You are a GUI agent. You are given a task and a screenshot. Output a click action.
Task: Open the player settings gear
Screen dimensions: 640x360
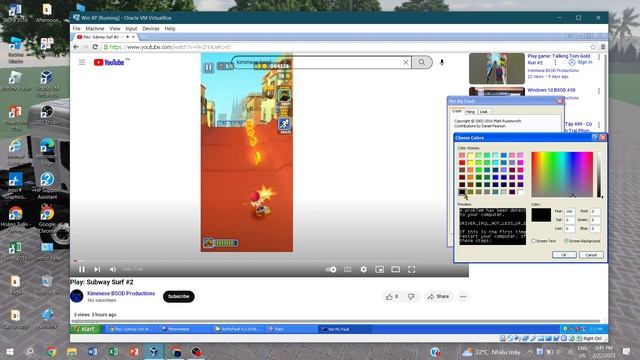pos(363,269)
